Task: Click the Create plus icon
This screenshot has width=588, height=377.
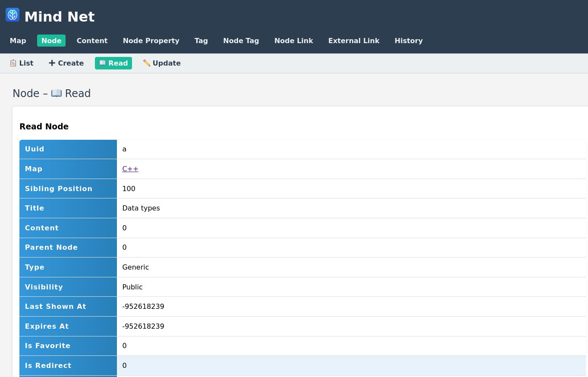Action: click(x=52, y=63)
